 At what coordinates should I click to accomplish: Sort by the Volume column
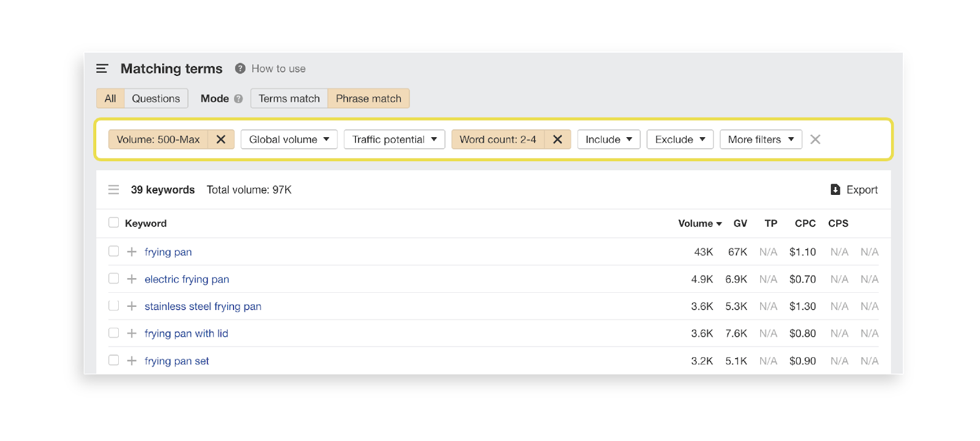[x=699, y=224]
